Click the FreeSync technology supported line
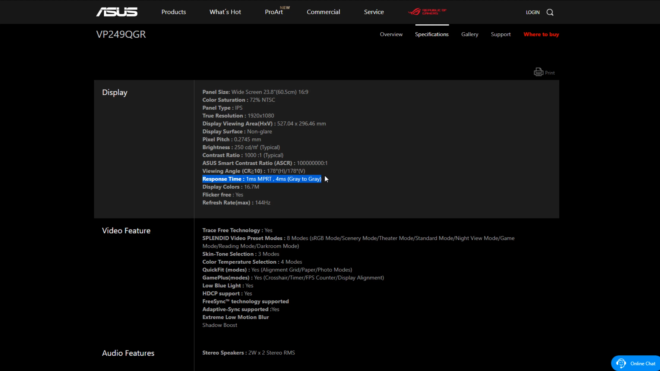The image size is (660, 371). pos(245,302)
